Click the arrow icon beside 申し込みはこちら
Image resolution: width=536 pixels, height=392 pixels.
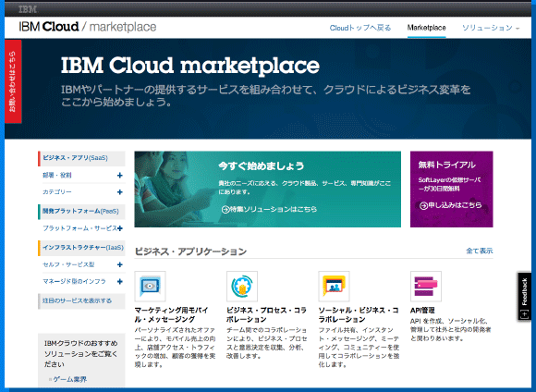[423, 205]
